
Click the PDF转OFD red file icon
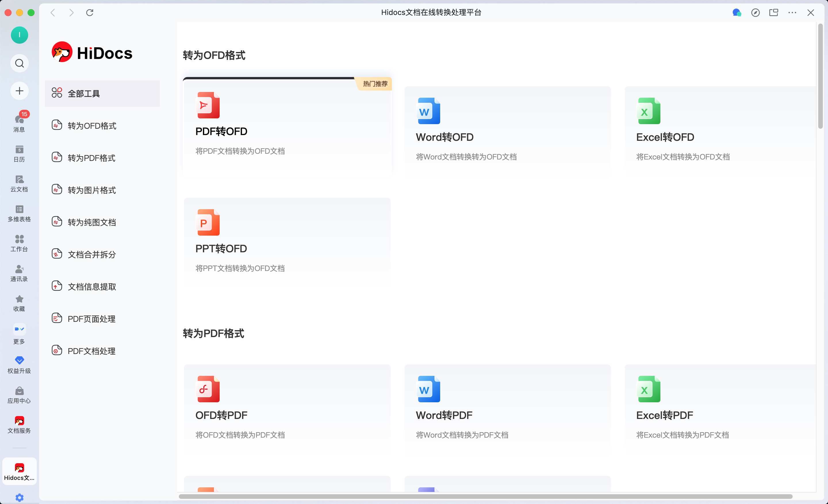pyautogui.click(x=208, y=105)
